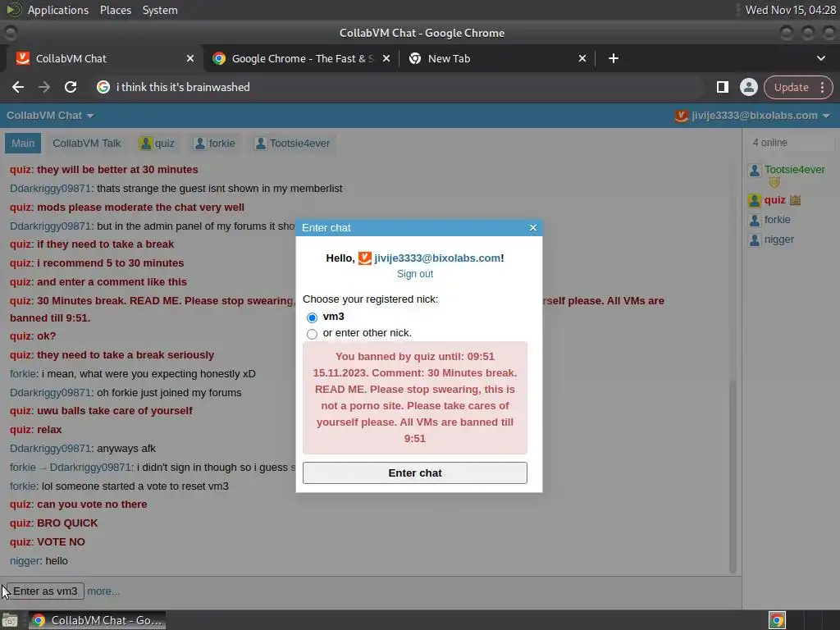Click the account logo in the Enter chat dialog
840x630 pixels.
(x=365, y=258)
